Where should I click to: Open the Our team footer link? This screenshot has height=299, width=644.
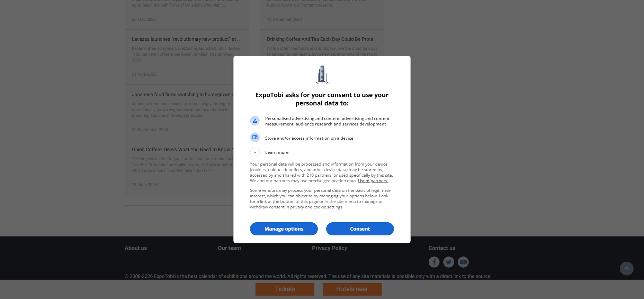click(x=229, y=248)
